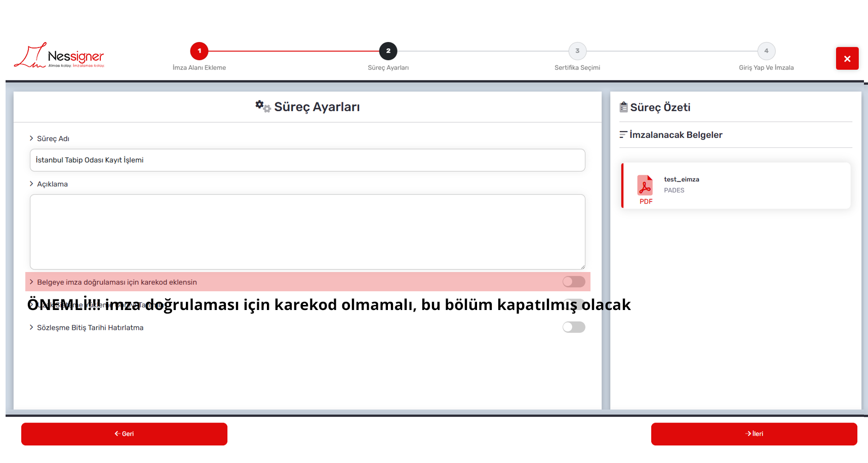Click the Süreç Adı text field
Screen dimensions: 868x463
(x=307, y=160)
